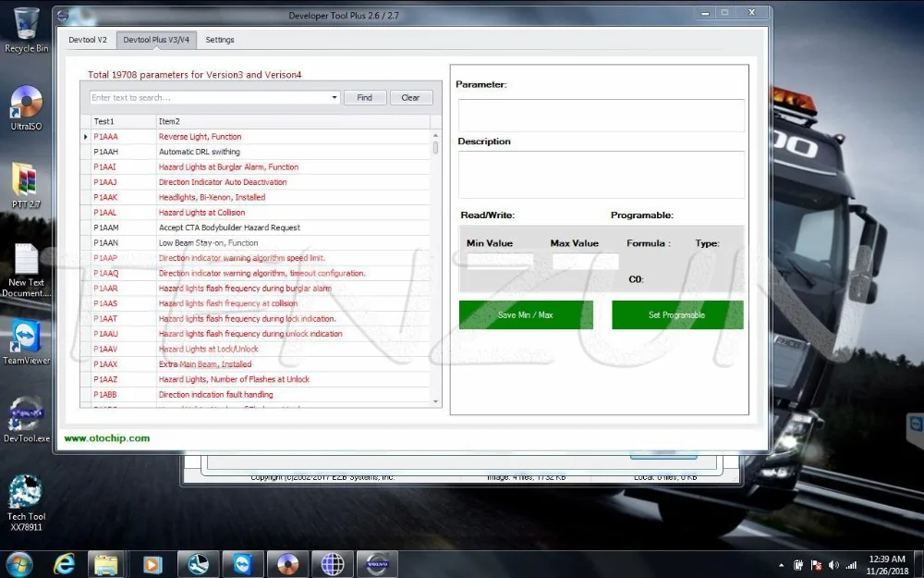The width and height of the screenshot is (924, 578).
Task: Click the parameter list scrollbar thumb
Action: (435, 147)
